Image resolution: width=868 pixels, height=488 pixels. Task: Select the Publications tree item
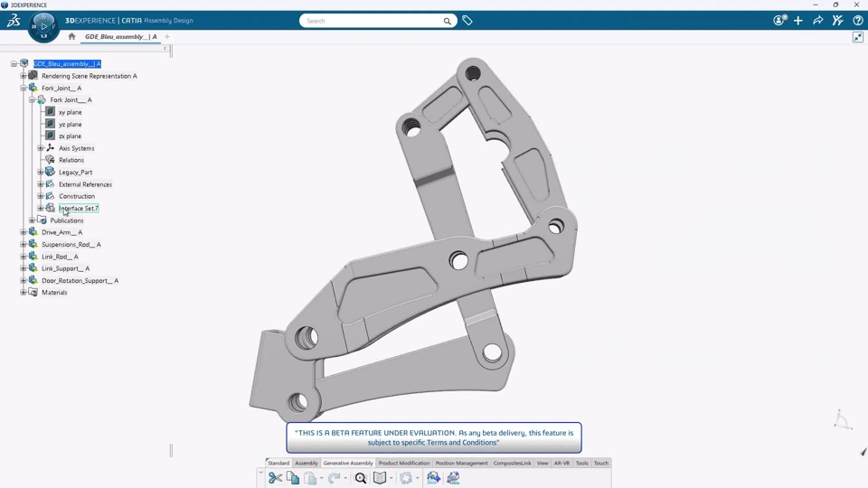click(67, 221)
